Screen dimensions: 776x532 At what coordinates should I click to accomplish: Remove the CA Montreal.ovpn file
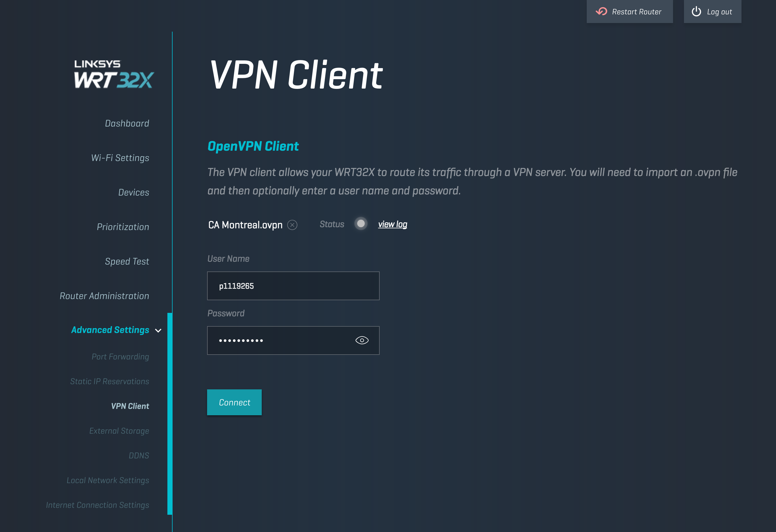click(292, 225)
